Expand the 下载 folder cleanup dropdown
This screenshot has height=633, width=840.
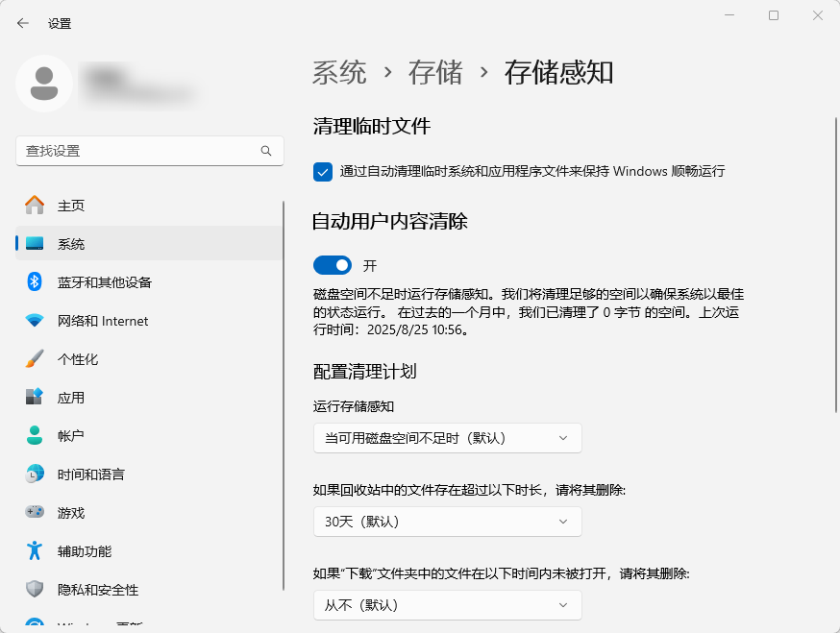(447, 605)
